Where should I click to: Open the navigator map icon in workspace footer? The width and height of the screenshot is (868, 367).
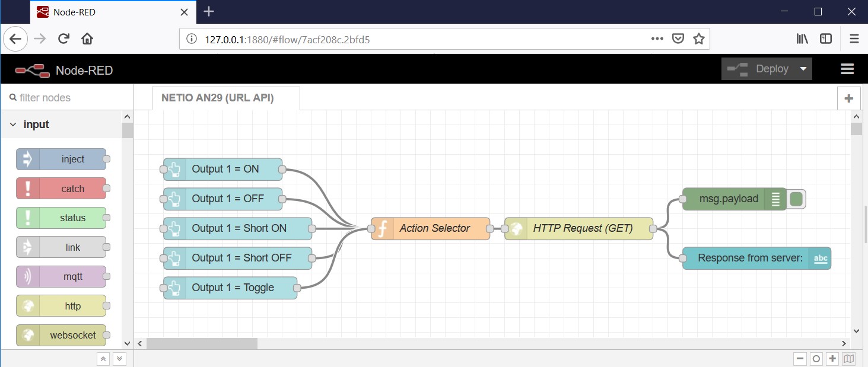click(x=848, y=359)
